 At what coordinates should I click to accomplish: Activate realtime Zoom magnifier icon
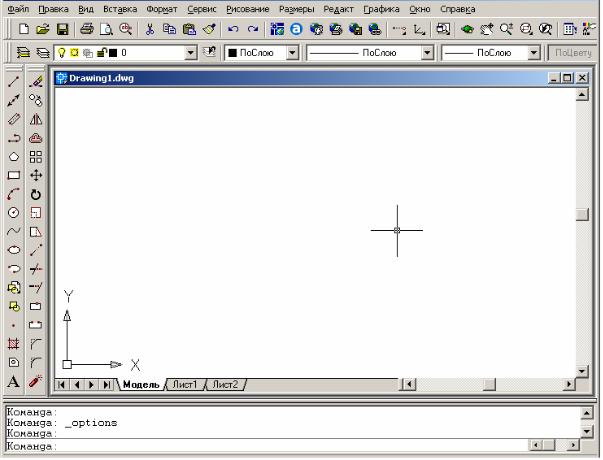click(506, 29)
